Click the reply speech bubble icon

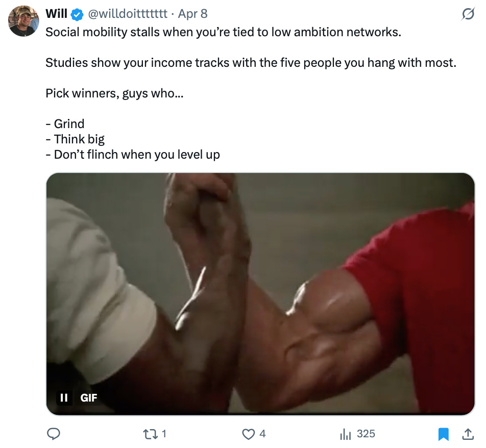tap(53, 434)
